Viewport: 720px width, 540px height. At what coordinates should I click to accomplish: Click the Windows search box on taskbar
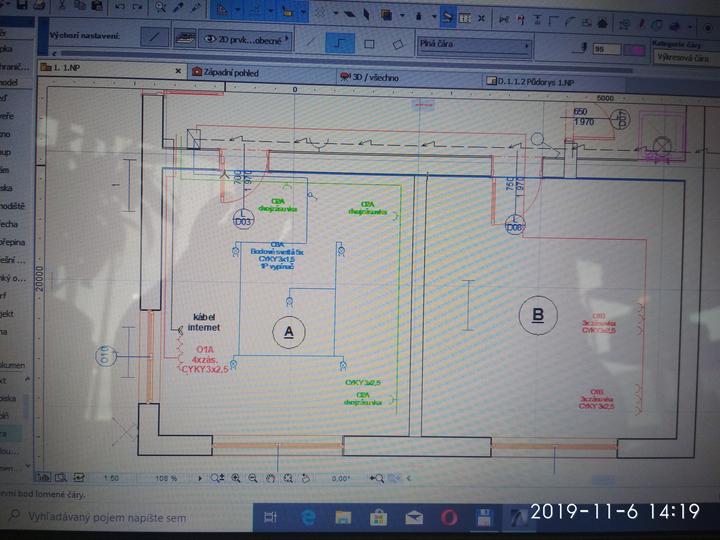coord(130,518)
